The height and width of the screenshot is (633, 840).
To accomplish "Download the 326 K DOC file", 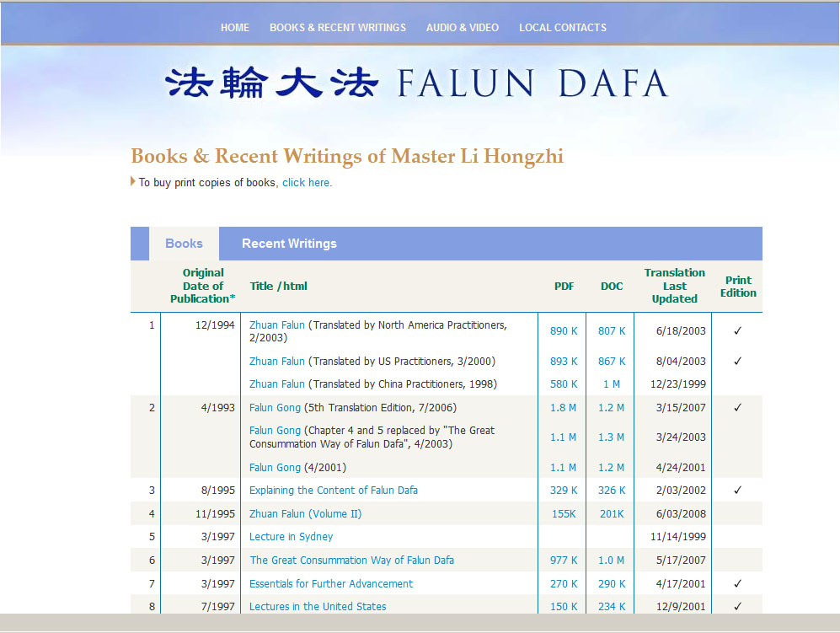I will [x=611, y=490].
